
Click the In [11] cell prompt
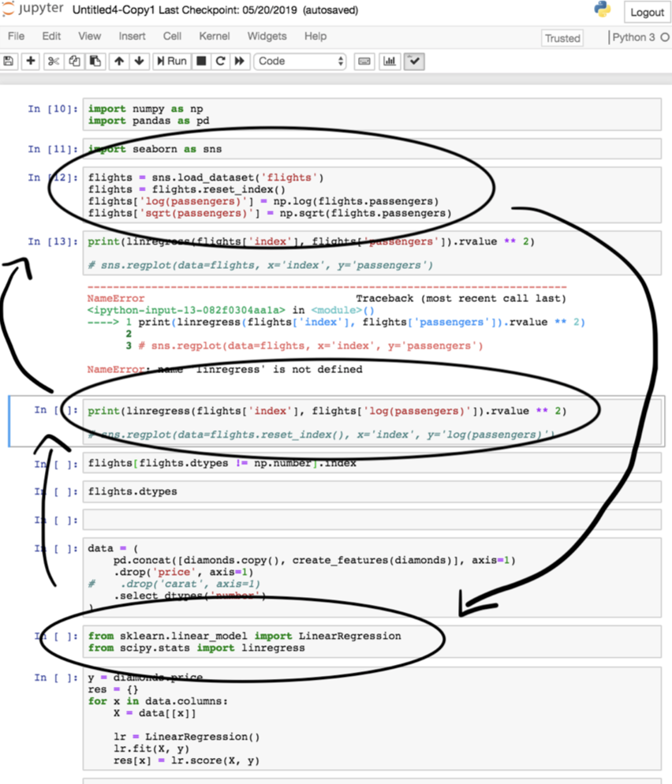53,149
